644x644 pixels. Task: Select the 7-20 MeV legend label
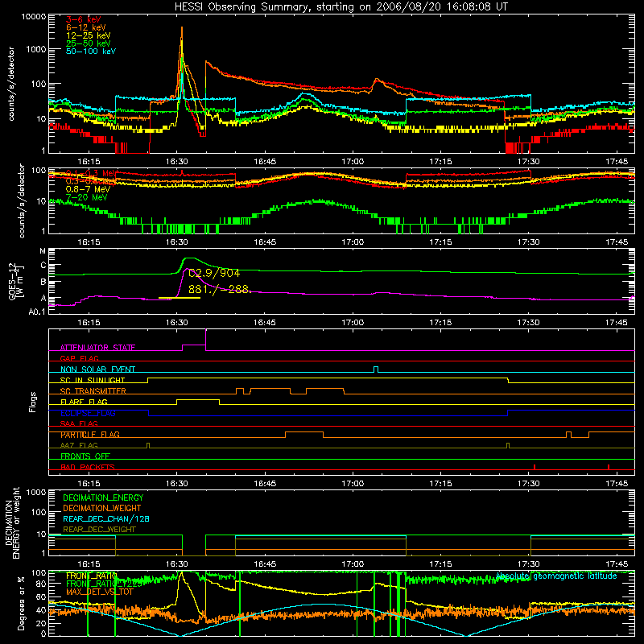coord(87,197)
